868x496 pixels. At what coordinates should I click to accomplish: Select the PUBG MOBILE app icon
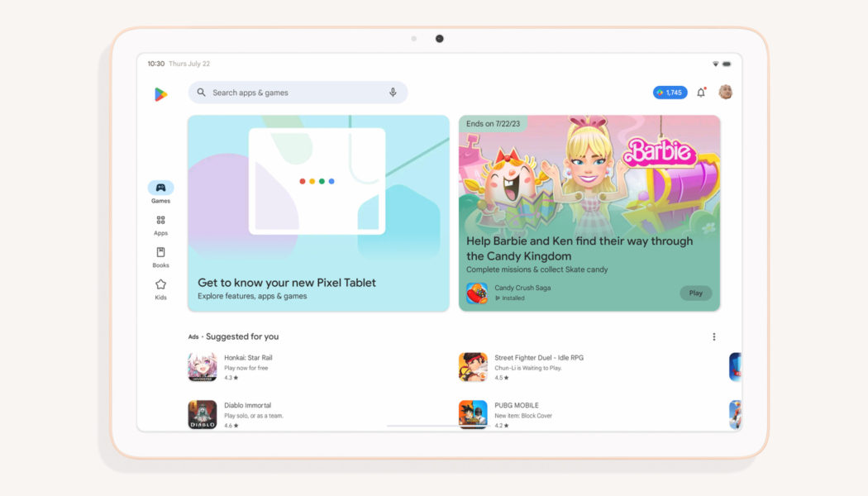tap(473, 414)
